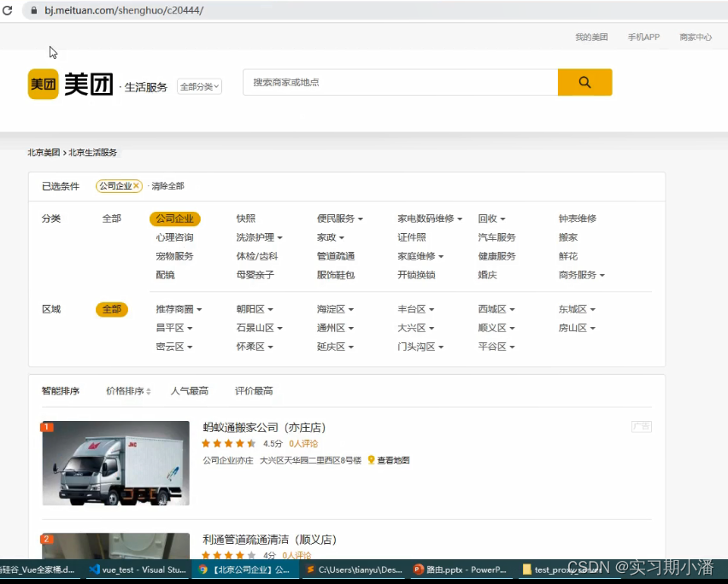Open the 全部分类 dropdown
Image resolution: width=728 pixels, height=584 pixels.
point(199,87)
